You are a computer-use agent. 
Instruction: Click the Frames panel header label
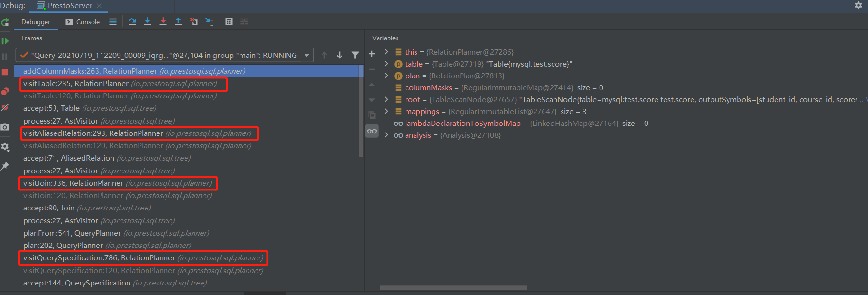[32, 38]
